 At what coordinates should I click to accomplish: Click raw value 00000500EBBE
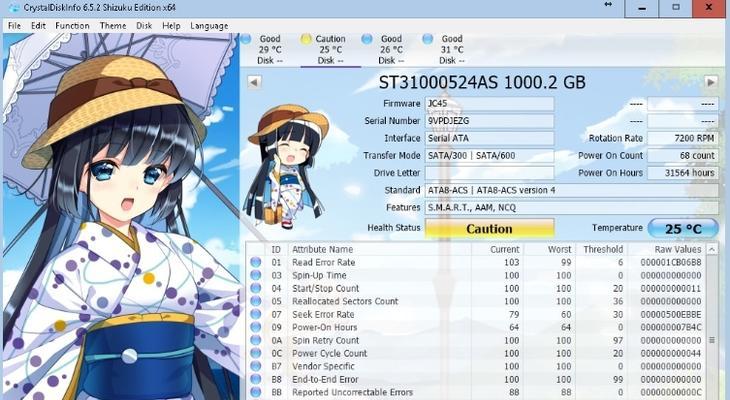click(670, 314)
